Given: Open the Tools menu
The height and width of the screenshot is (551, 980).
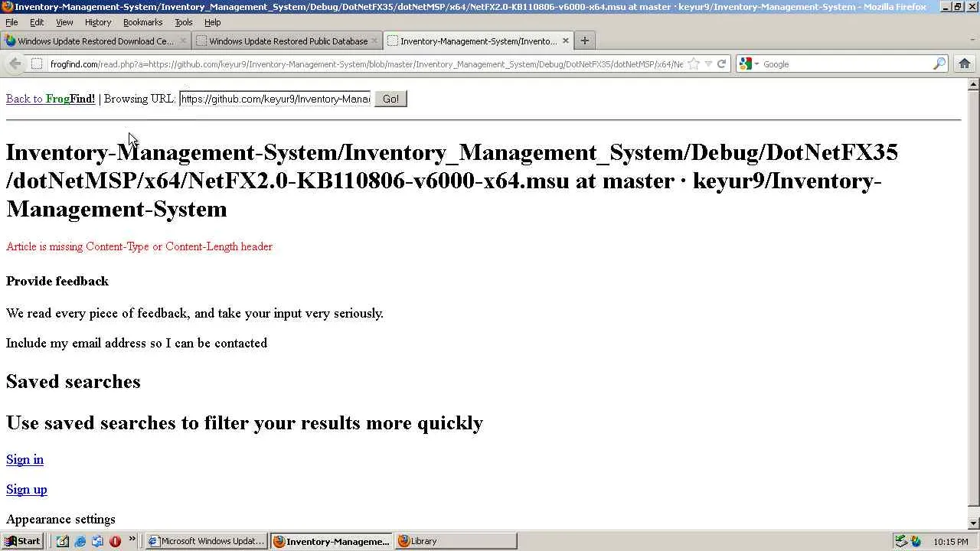Looking at the screenshot, I should coord(183,22).
